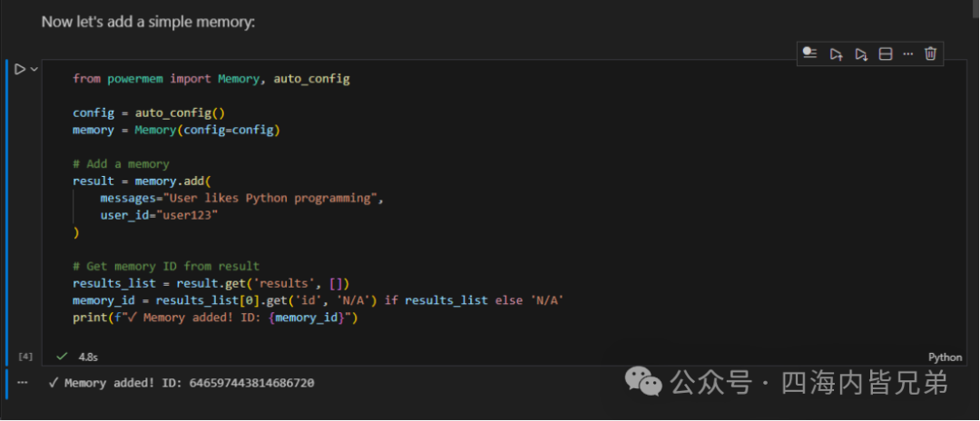980x421 pixels.
Task: Split cell icon in the cell toolbar
Action: (885, 54)
